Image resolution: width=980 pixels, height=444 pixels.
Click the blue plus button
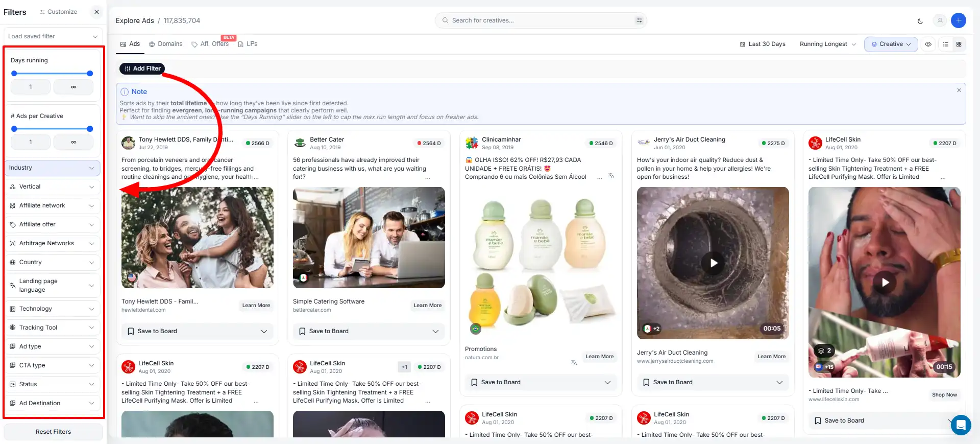click(x=959, y=20)
